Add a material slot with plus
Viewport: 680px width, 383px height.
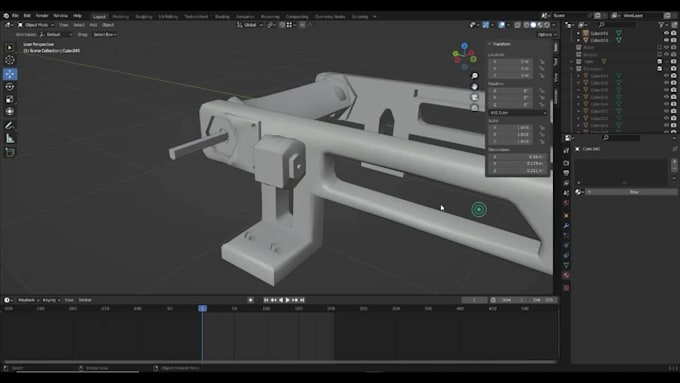click(x=674, y=162)
